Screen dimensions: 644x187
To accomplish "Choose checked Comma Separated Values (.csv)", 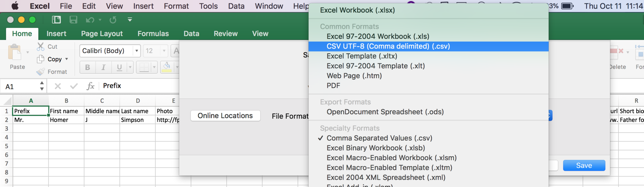I will click(x=429, y=138).
